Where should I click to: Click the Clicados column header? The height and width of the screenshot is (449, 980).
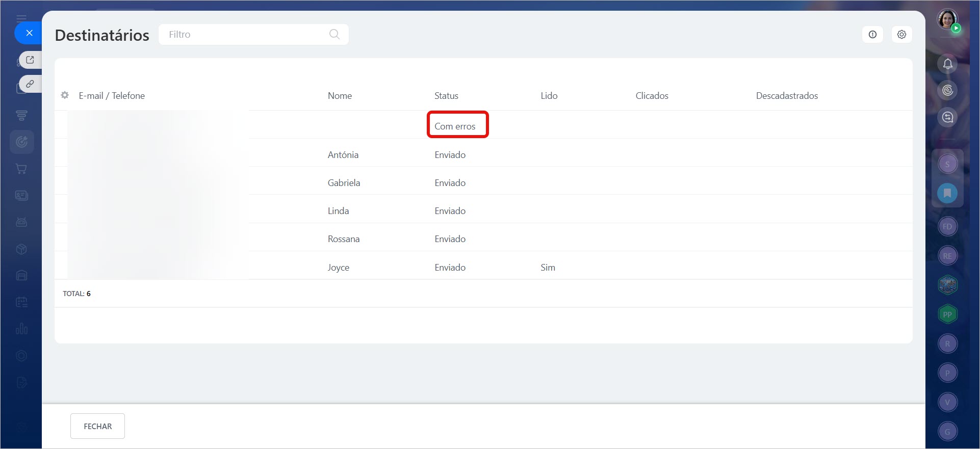(652, 96)
